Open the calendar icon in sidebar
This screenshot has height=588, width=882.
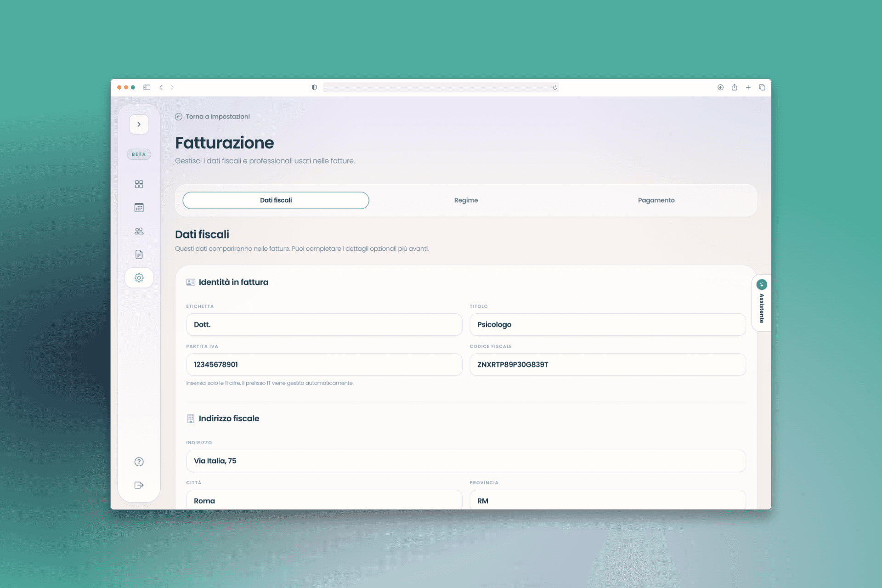pos(139,208)
